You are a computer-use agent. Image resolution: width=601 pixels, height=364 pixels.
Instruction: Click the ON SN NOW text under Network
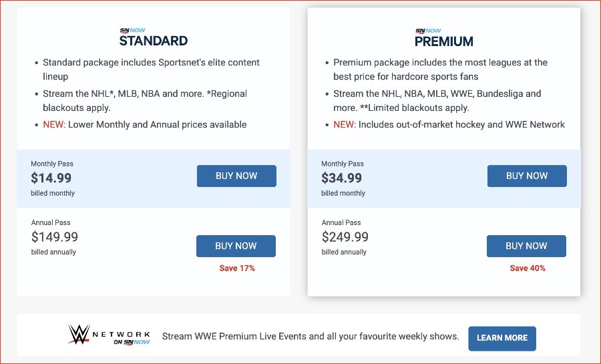(132, 342)
